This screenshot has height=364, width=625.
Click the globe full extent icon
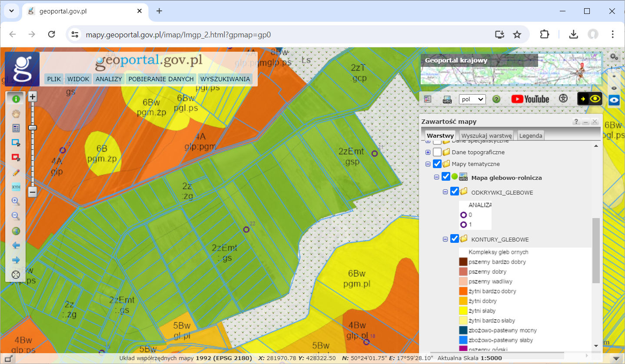[16, 231]
